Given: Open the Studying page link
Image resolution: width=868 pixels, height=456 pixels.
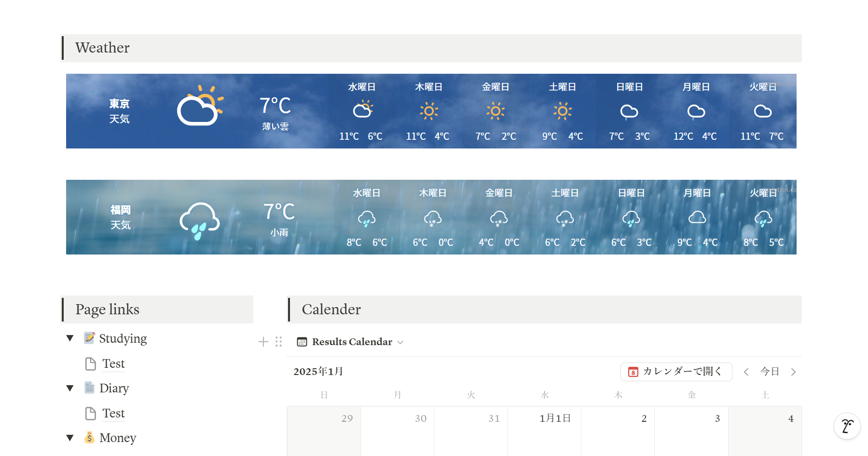Looking at the screenshot, I should 123,338.
